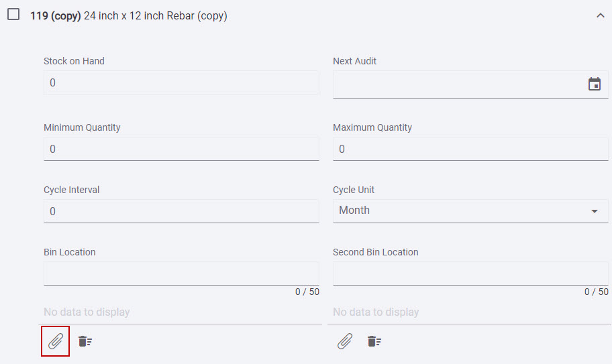Click the Next Audit date field
The height and width of the screenshot is (364, 612).
tap(459, 84)
